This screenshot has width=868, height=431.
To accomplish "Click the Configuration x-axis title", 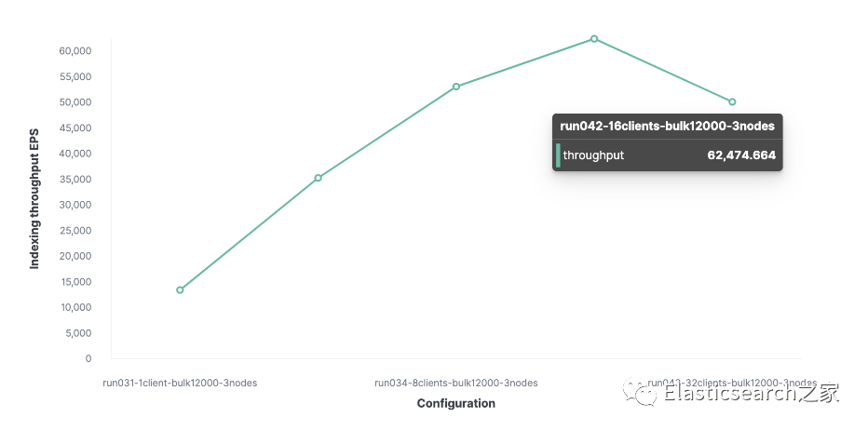I will (456, 403).
